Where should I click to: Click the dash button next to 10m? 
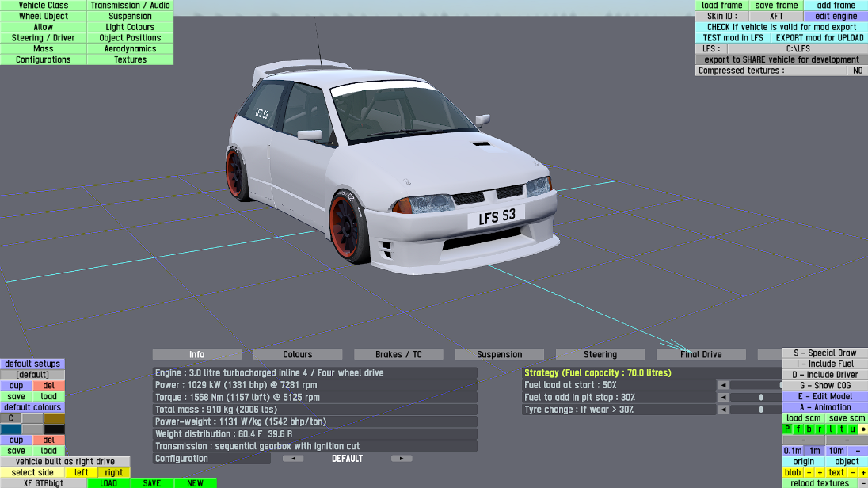[x=858, y=451]
